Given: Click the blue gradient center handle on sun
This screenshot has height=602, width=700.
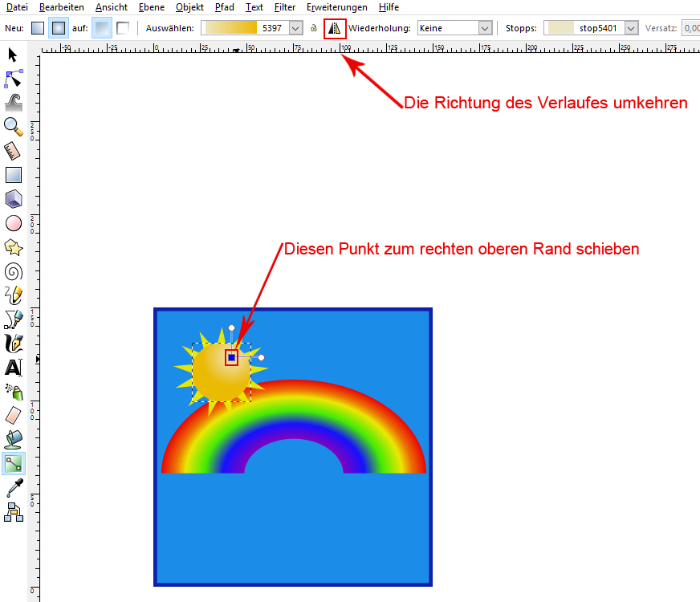Looking at the screenshot, I should 231,357.
